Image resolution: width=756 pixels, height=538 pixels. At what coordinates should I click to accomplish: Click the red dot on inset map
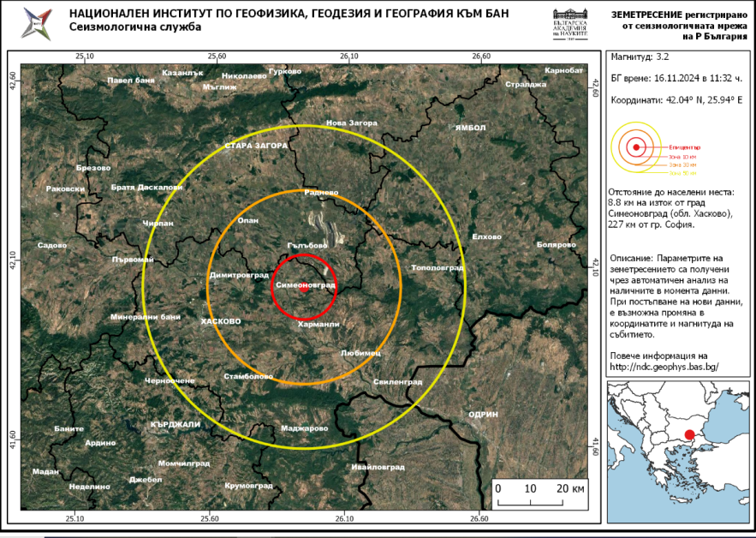(x=690, y=435)
